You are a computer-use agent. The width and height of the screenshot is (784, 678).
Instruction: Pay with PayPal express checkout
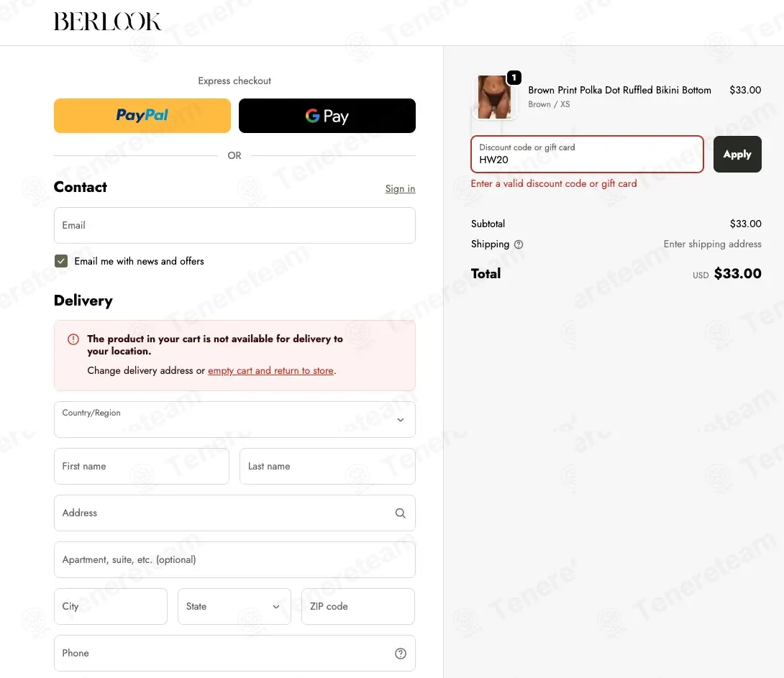click(142, 116)
